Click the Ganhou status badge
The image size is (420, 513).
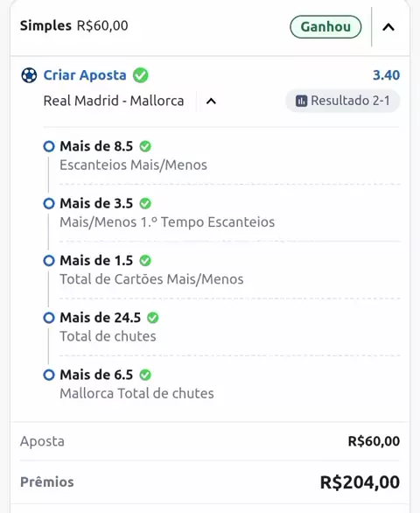[x=325, y=27]
